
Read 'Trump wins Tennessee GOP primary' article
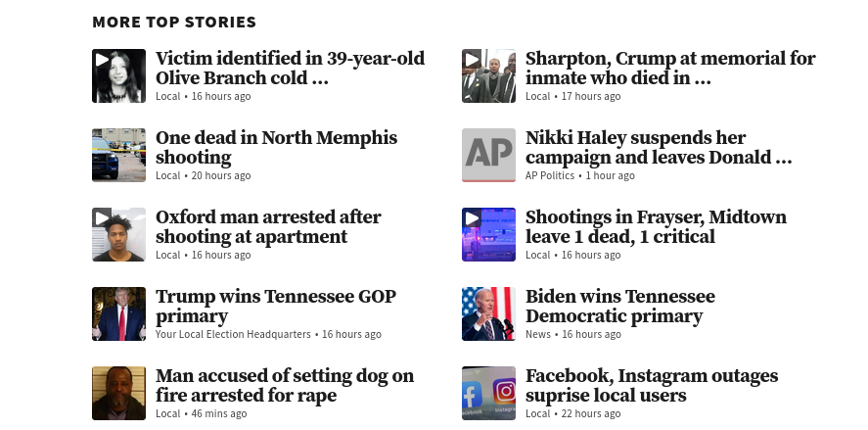(276, 306)
